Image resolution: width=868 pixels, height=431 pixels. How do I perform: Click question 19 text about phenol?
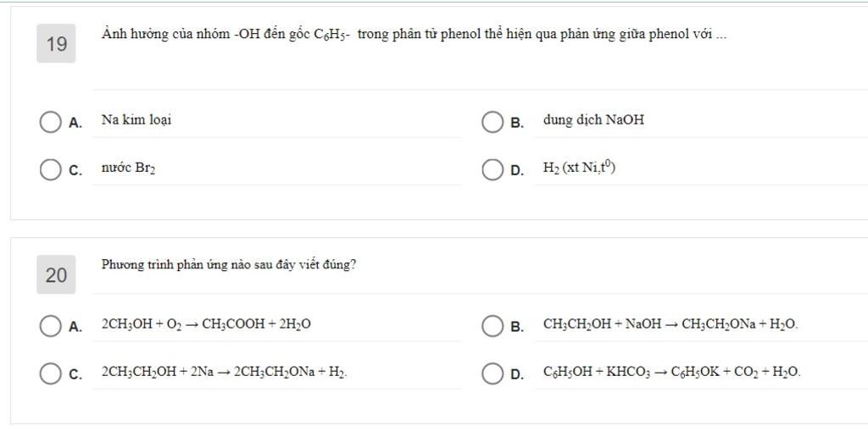pos(414,36)
